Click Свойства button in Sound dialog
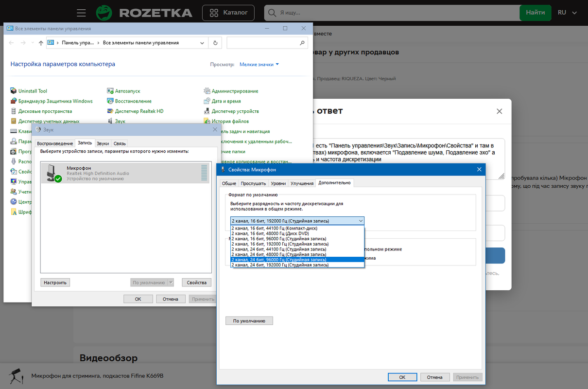Screen dimensions: 588x389 197,283
